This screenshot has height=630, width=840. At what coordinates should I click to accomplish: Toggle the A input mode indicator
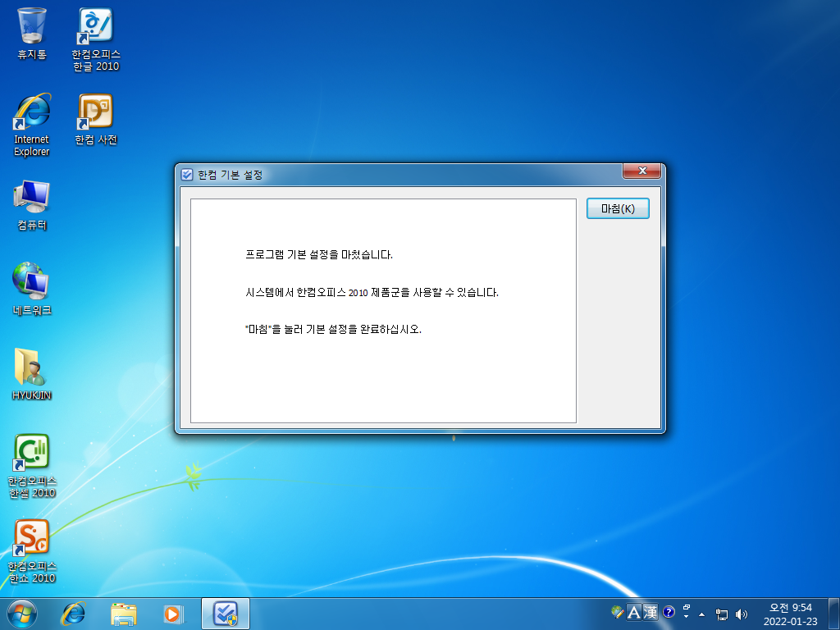click(x=634, y=612)
